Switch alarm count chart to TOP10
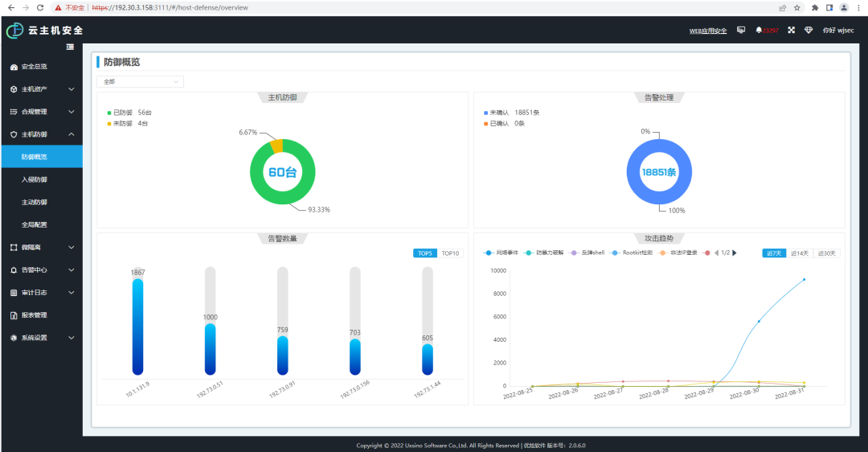The image size is (868, 452). point(450,253)
